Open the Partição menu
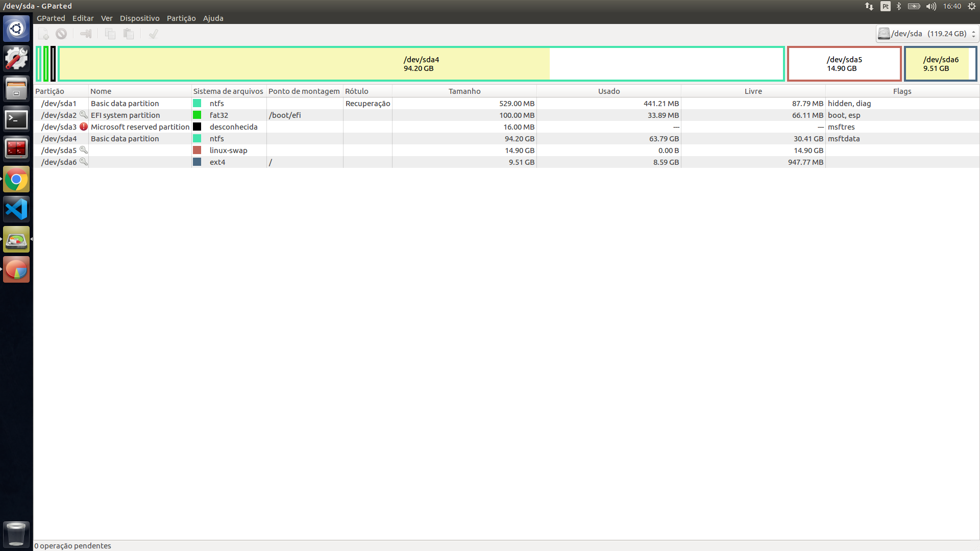 click(x=181, y=18)
